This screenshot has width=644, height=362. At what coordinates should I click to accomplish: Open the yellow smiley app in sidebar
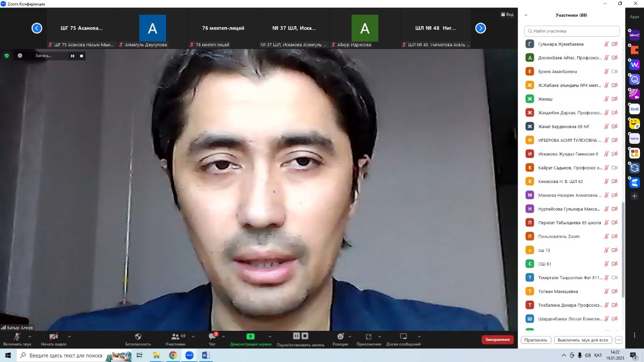coord(634,124)
